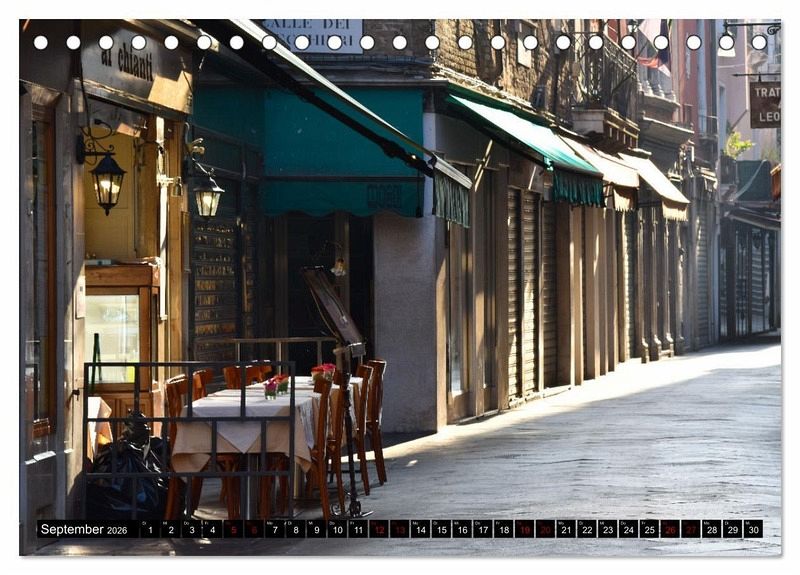Select day 4 in the calendar strip
This screenshot has height=575, width=800.
(212, 530)
